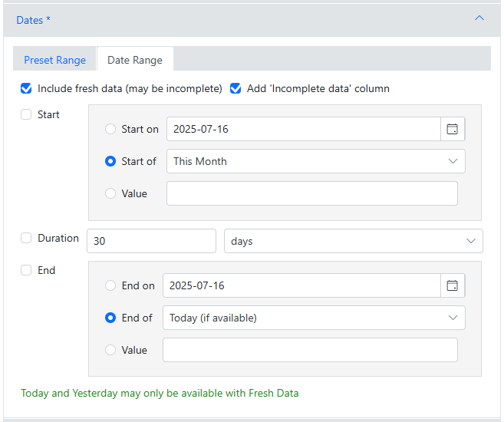Image resolution: width=504 pixels, height=422 pixels.
Task: Click the Duration number field showing 30
Action: click(x=151, y=241)
